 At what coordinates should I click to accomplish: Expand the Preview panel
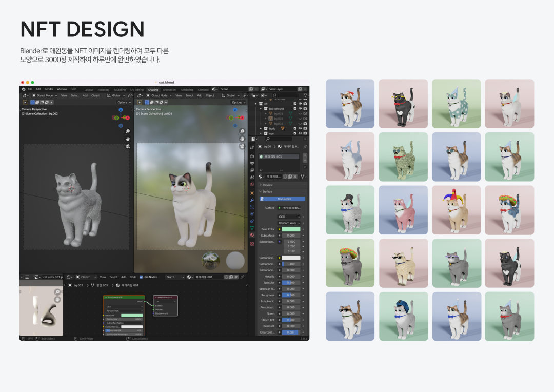[267, 185]
